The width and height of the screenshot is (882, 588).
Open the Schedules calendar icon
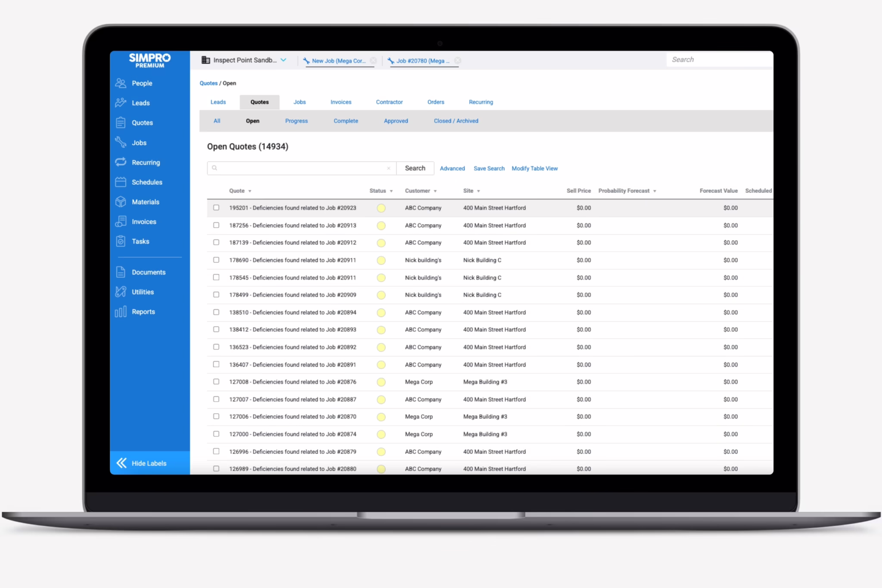tap(121, 182)
